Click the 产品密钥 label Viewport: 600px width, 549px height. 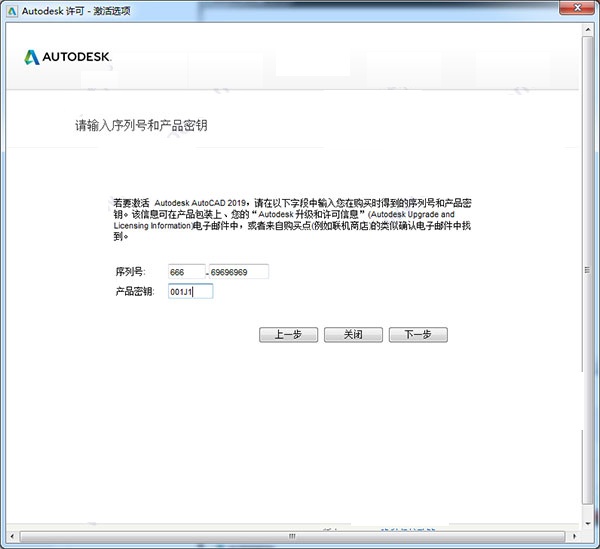(x=135, y=292)
